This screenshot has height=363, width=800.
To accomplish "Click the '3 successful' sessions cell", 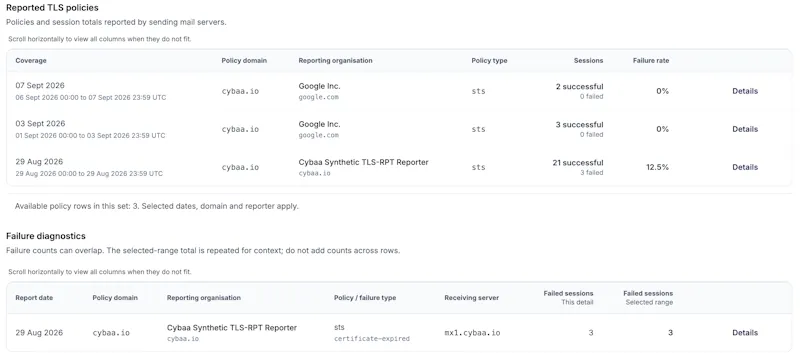I will coord(580,125).
